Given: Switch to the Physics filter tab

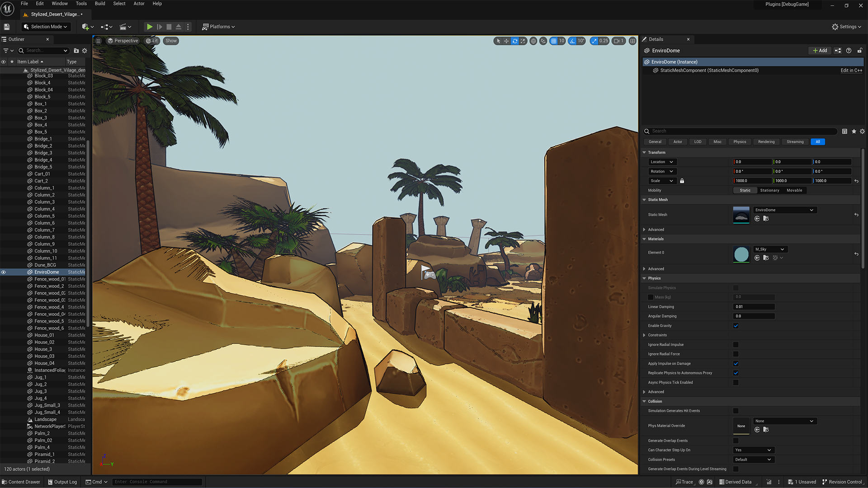Looking at the screenshot, I should coord(740,142).
